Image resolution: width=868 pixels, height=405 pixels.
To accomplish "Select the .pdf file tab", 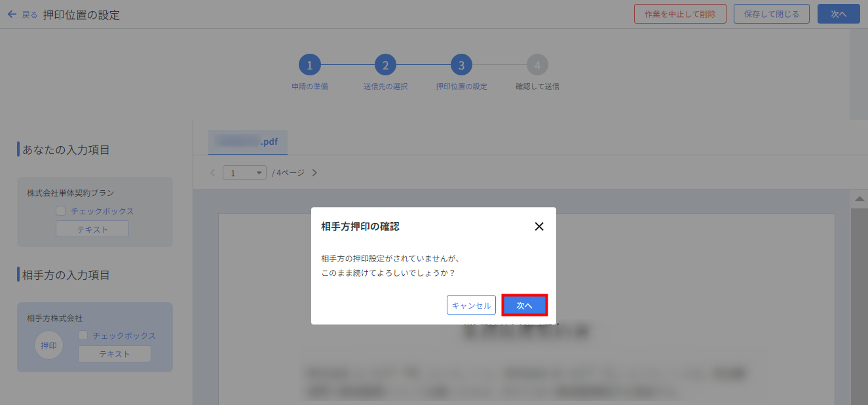I will 248,142.
